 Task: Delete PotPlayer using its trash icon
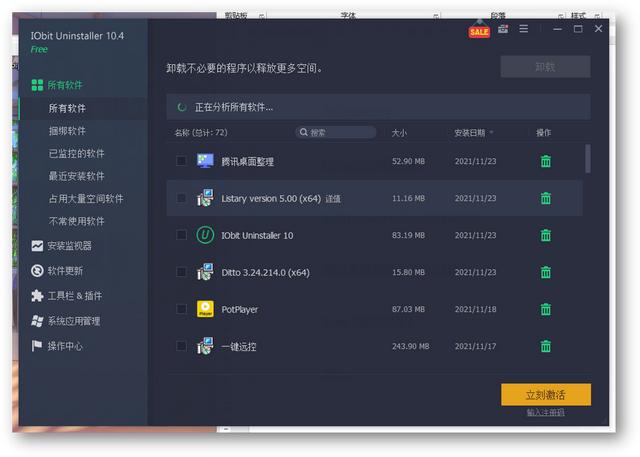(546, 309)
